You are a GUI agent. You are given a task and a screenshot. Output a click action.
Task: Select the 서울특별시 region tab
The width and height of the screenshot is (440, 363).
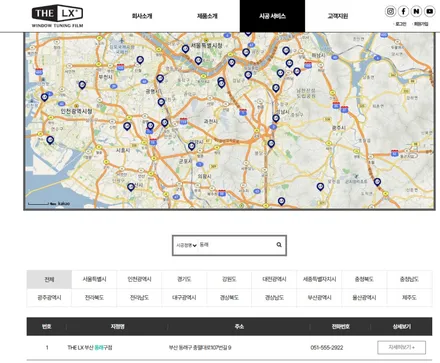(94, 279)
